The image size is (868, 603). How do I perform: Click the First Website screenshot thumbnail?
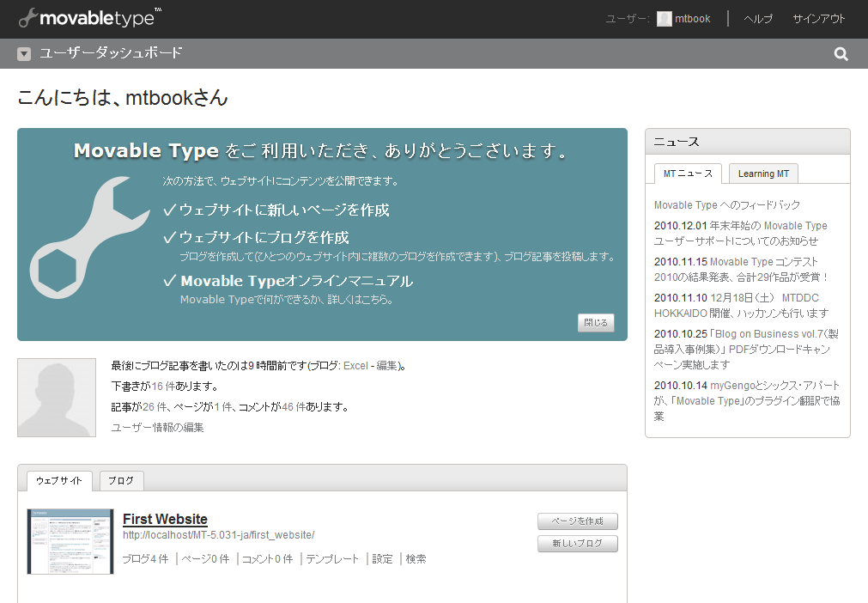click(x=70, y=541)
